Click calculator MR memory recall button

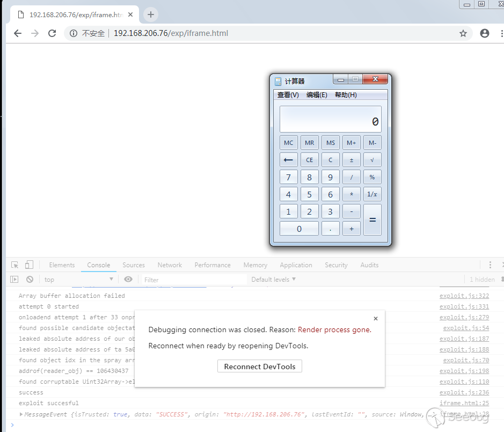pos(309,143)
